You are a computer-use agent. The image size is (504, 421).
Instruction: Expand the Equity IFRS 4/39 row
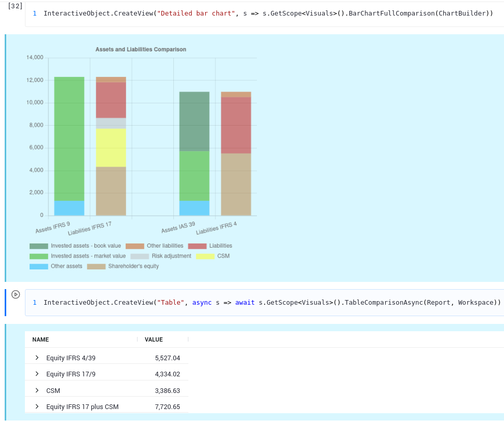tap(36, 358)
